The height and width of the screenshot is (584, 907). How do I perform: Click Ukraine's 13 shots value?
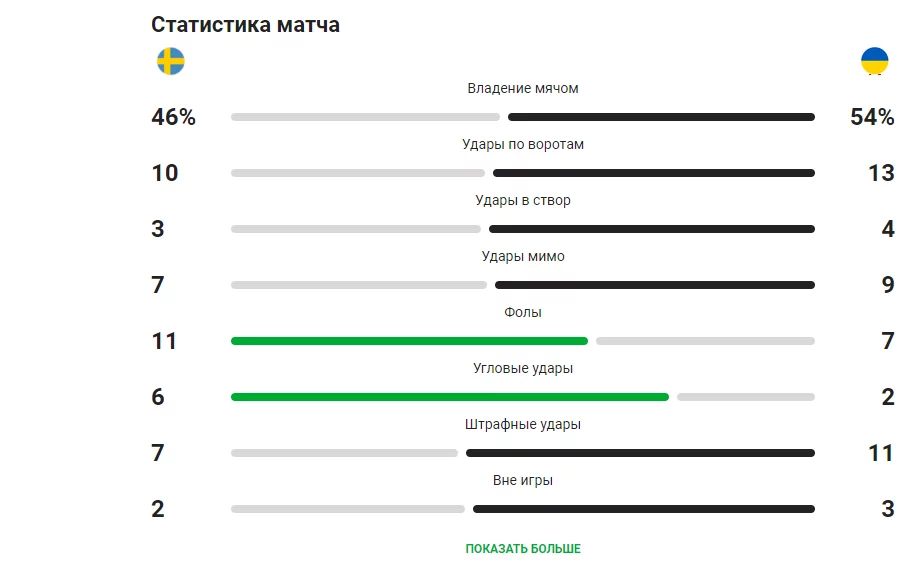[881, 173]
